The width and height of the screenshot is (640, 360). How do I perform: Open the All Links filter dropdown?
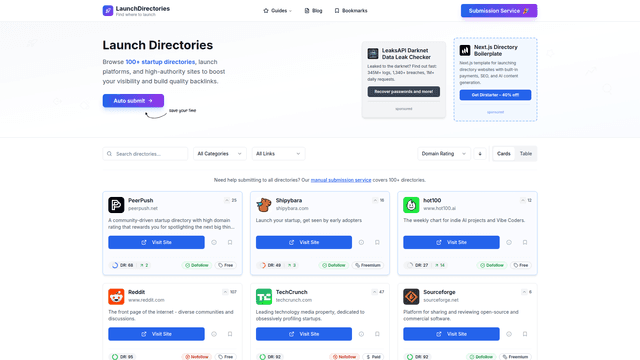[278, 154]
